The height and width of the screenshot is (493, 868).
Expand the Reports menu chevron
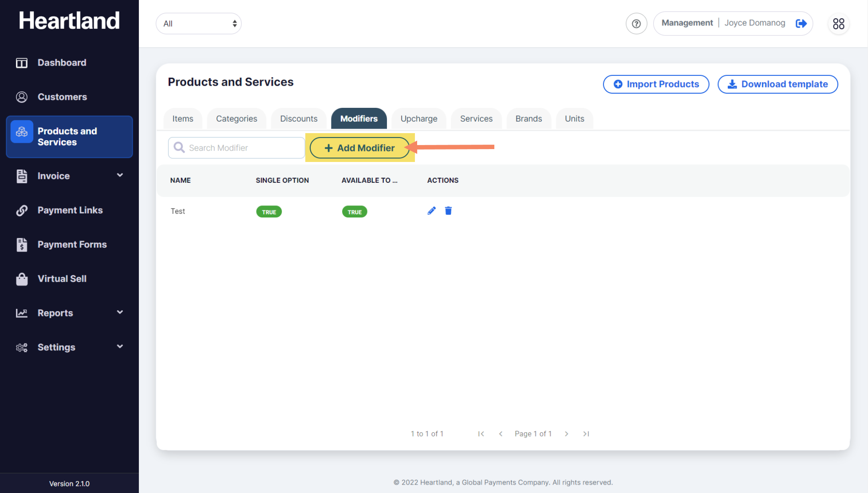point(120,312)
